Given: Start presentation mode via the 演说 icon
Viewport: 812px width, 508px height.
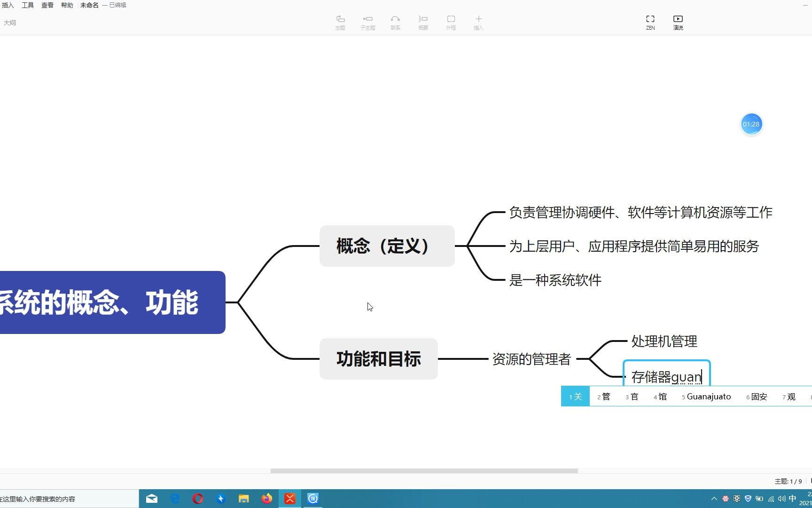Looking at the screenshot, I should (678, 22).
